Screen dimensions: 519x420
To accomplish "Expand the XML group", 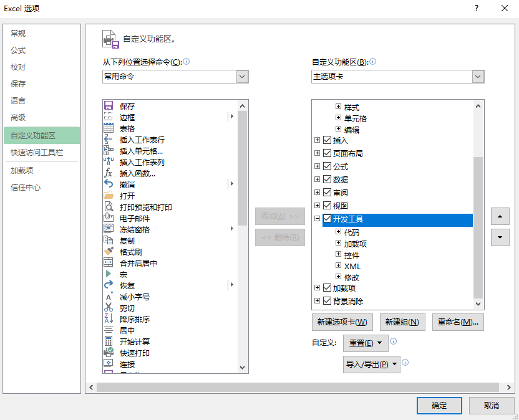I will [338, 265].
